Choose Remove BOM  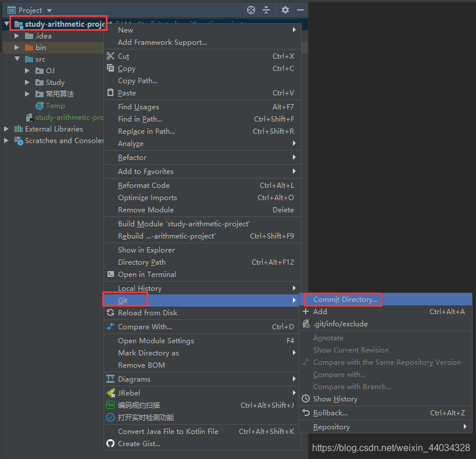pos(202,365)
